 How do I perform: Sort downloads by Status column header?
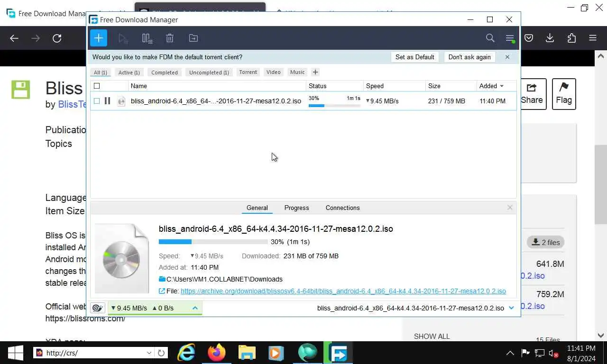click(x=335, y=86)
